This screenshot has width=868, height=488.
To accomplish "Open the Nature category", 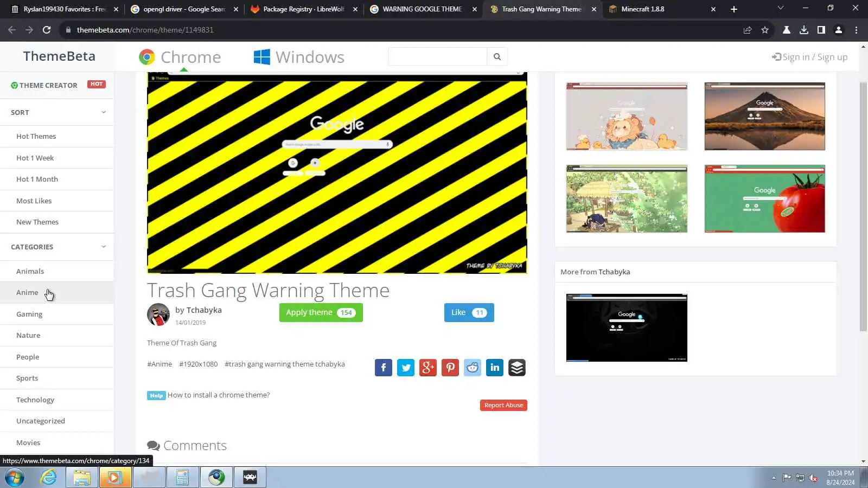I will (28, 335).
